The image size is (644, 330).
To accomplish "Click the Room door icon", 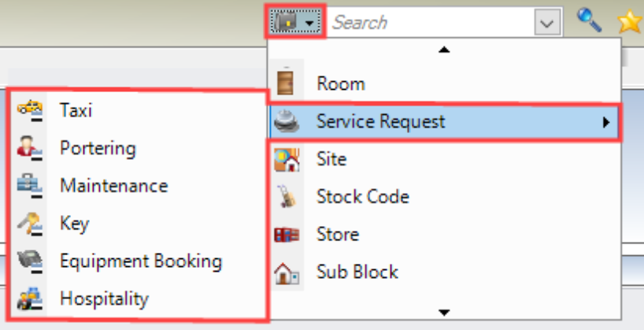I will point(286,83).
